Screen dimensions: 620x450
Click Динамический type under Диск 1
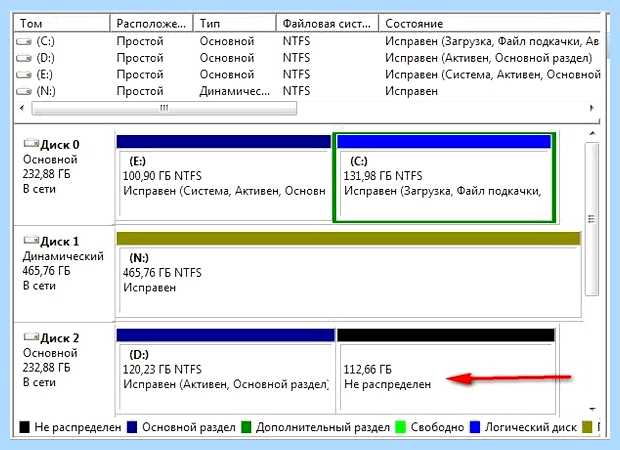coord(63,256)
